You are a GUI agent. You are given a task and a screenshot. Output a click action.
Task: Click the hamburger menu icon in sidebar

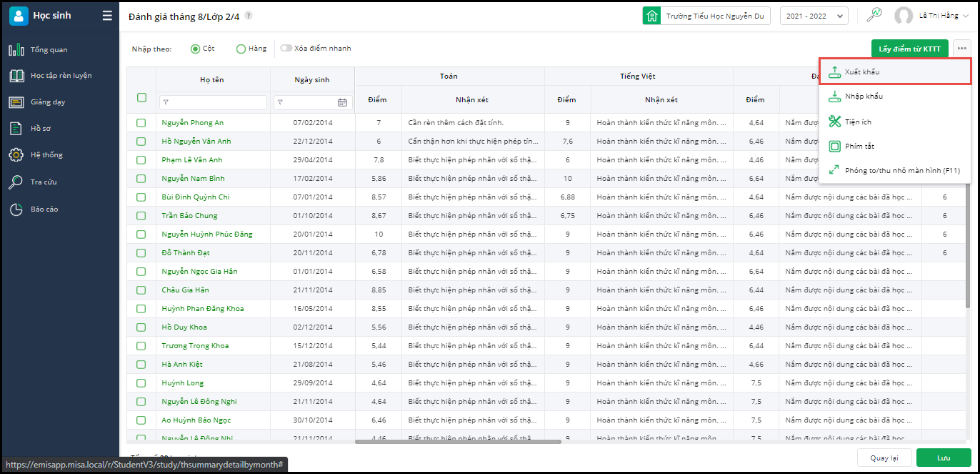[107, 16]
